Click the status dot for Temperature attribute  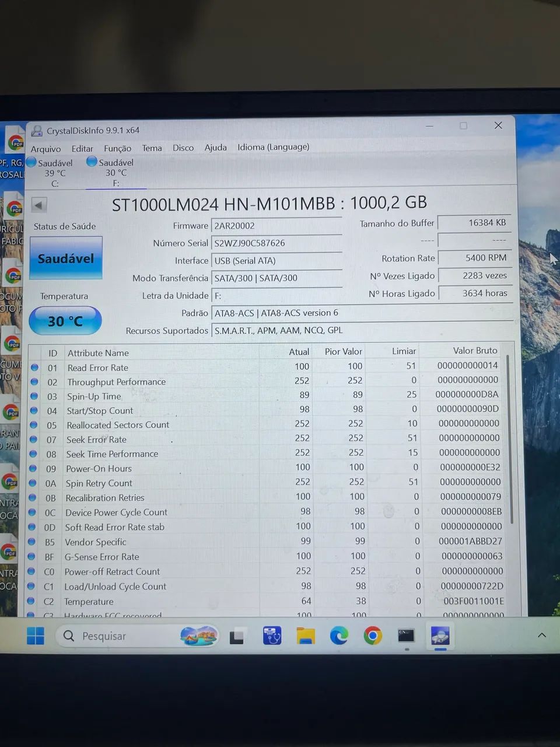(31, 601)
